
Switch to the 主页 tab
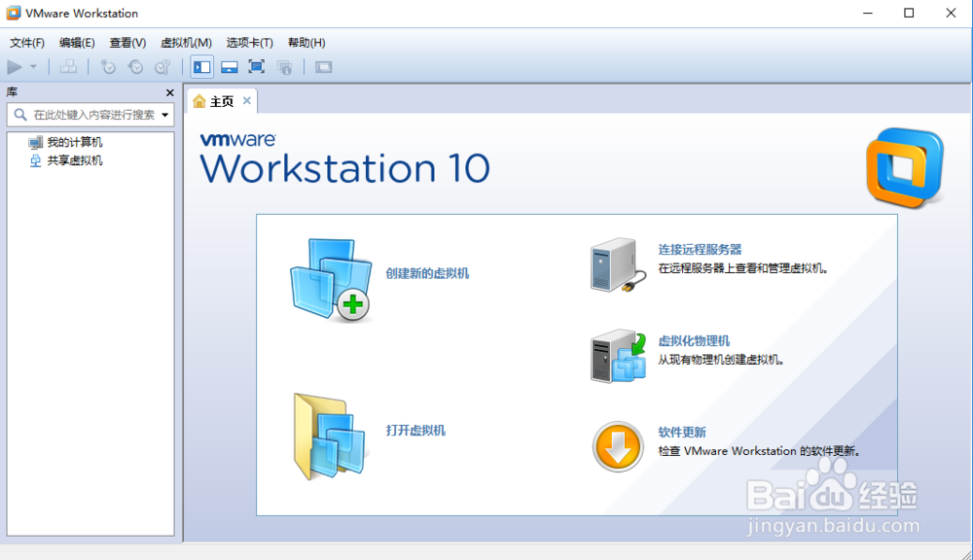[222, 101]
